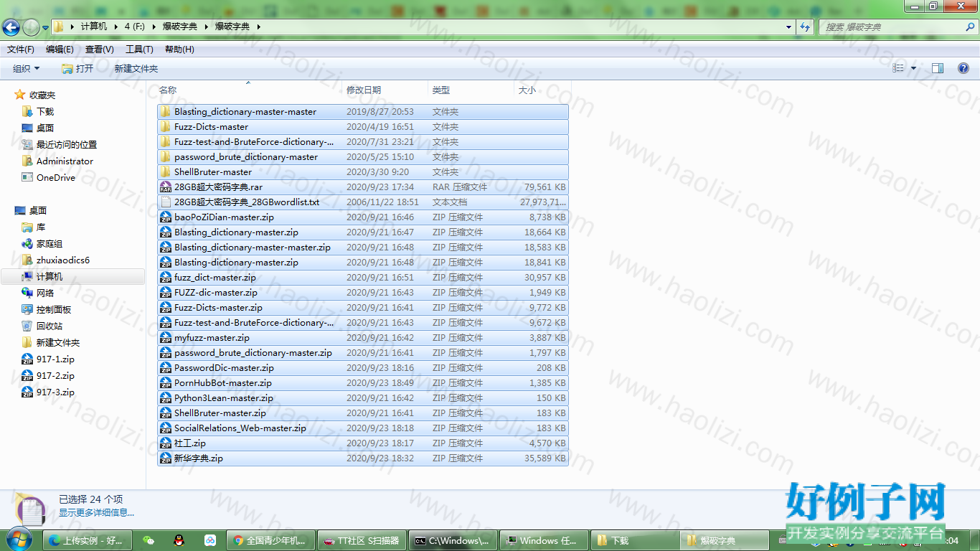Click the 显示更多详细信息 link in the details pane
The image size is (980, 551).
tap(96, 513)
